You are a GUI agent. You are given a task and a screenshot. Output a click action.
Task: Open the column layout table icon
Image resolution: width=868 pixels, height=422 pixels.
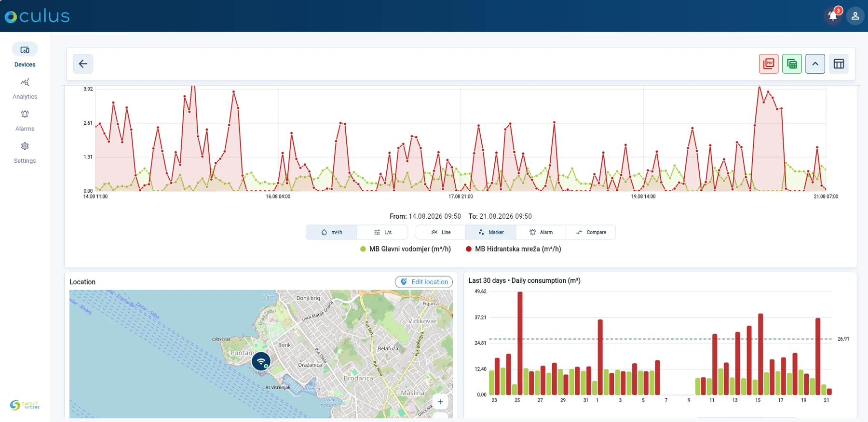click(x=839, y=64)
